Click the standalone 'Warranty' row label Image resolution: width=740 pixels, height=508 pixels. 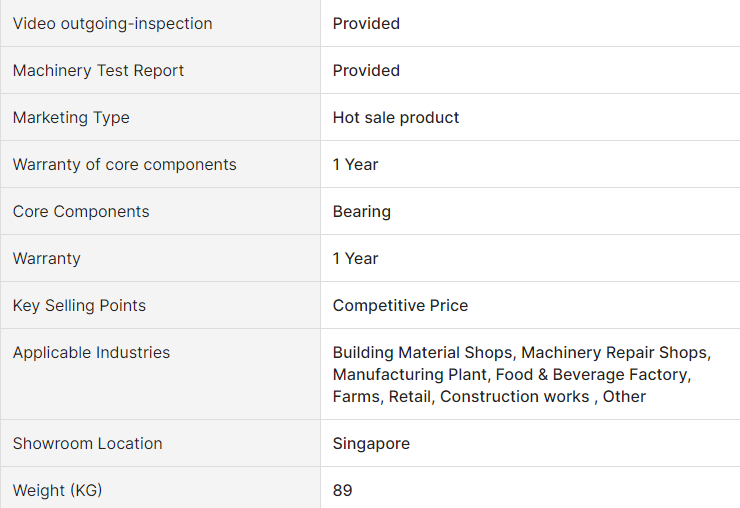[x=46, y=258]
